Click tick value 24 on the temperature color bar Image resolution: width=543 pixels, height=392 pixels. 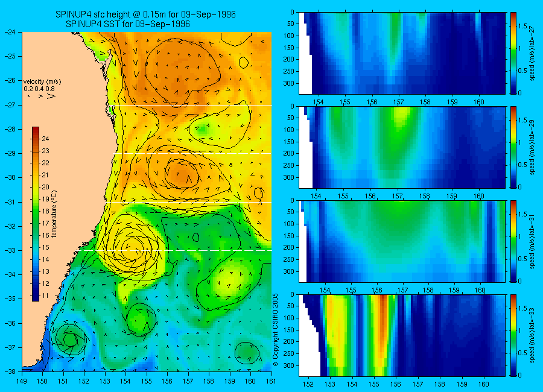(45, 139)
